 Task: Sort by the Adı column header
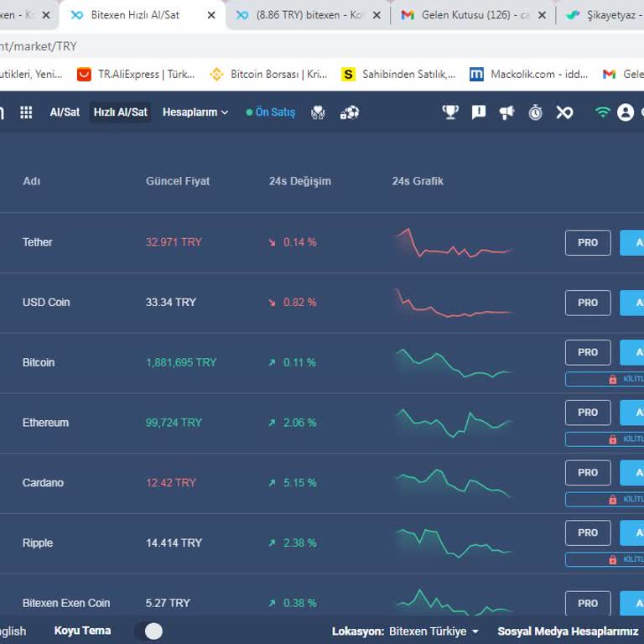coord(32,181)
